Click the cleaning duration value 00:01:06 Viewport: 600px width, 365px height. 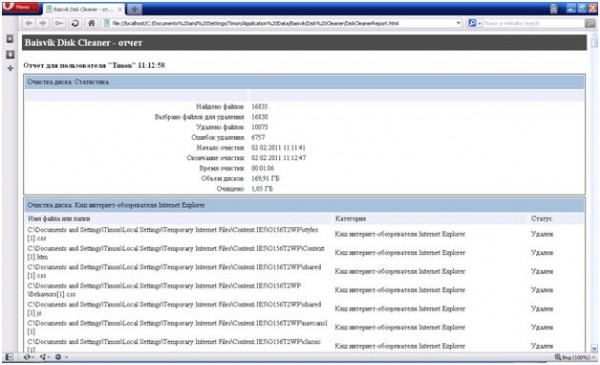point(262,168)
